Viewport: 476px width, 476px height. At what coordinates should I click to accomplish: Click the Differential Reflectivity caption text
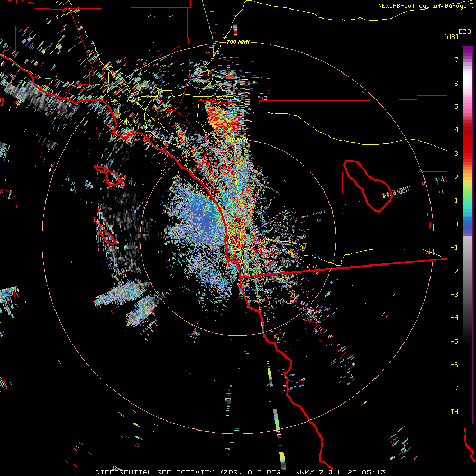pos(241,472)
